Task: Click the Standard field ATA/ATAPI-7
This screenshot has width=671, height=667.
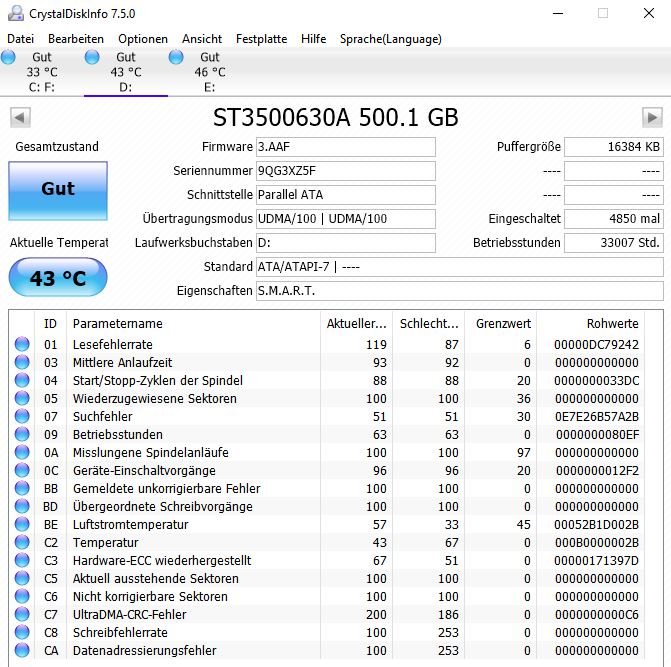Action: pyautogui.click(x=460, y=267)
